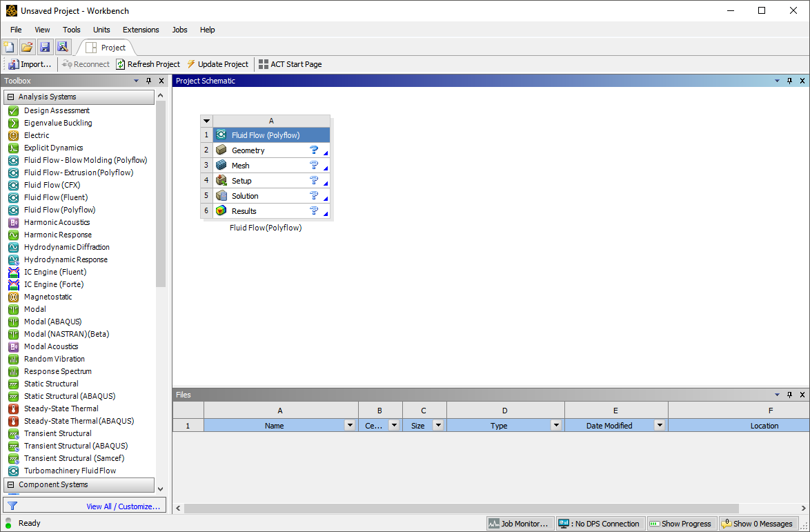810x532 pixels.
Task: Open Project Schematic panel options dropdown
Action: pos(778,81)
